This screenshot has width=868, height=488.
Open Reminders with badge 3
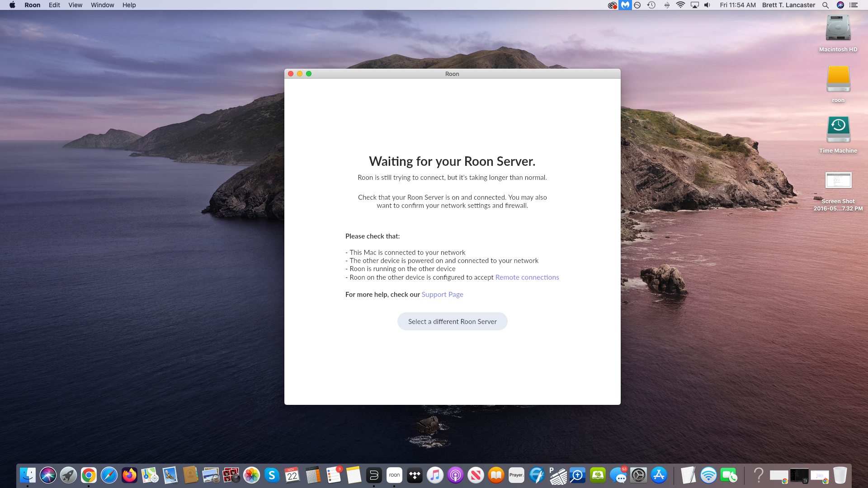(333, 475)
